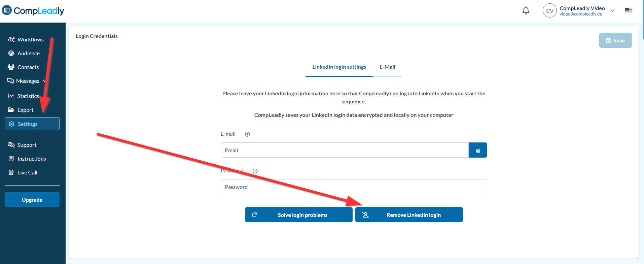Focus the Password input field
The image size is (644, 264).
(354, 187)
